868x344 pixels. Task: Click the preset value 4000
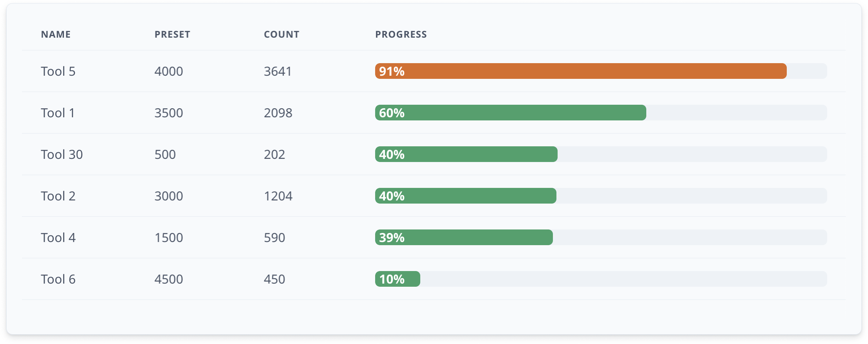pos(169,71)
